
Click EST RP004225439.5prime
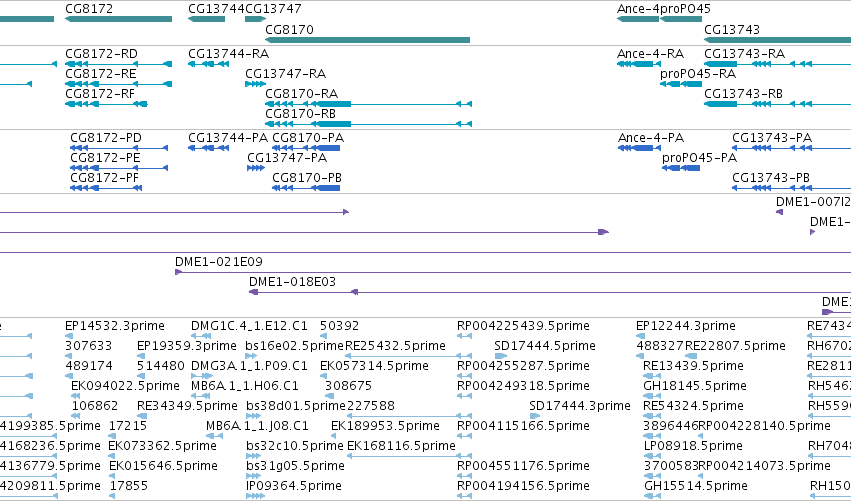tap(523, 326)
